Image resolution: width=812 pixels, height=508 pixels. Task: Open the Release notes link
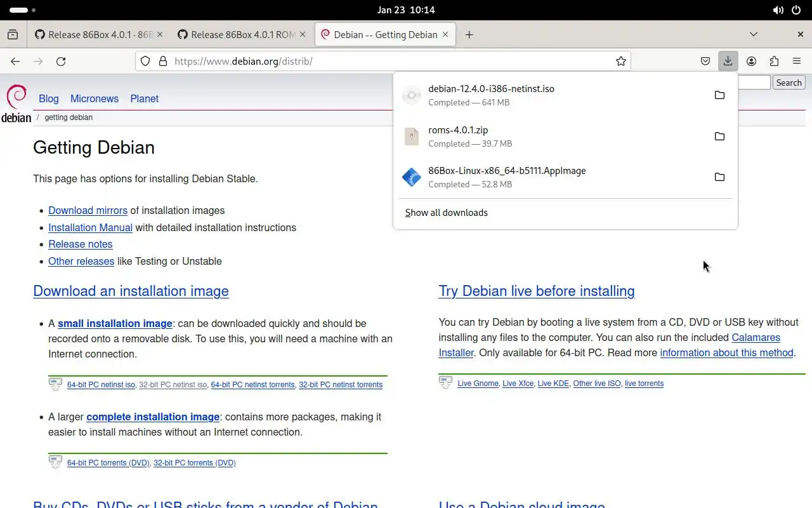pyautogui.click(x=81, y=244)
